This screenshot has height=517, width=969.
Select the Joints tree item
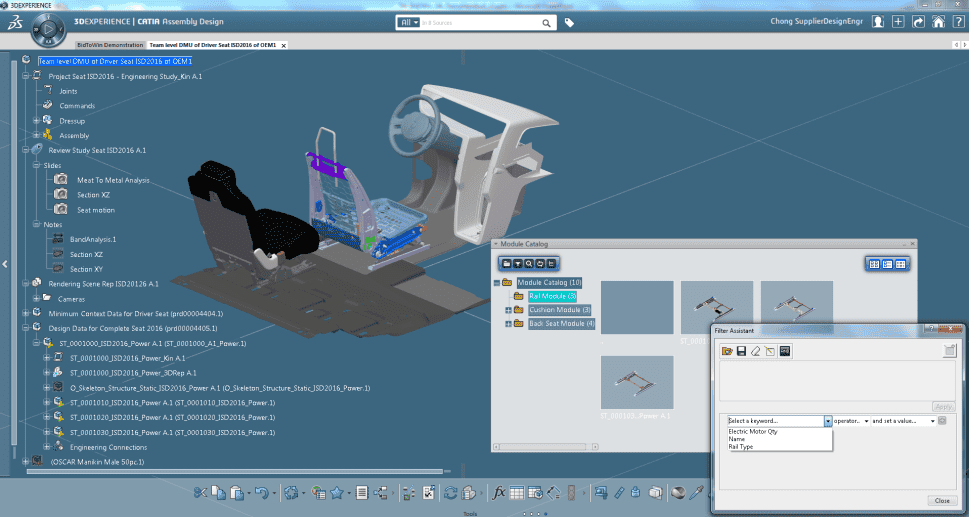pos(68,91)
